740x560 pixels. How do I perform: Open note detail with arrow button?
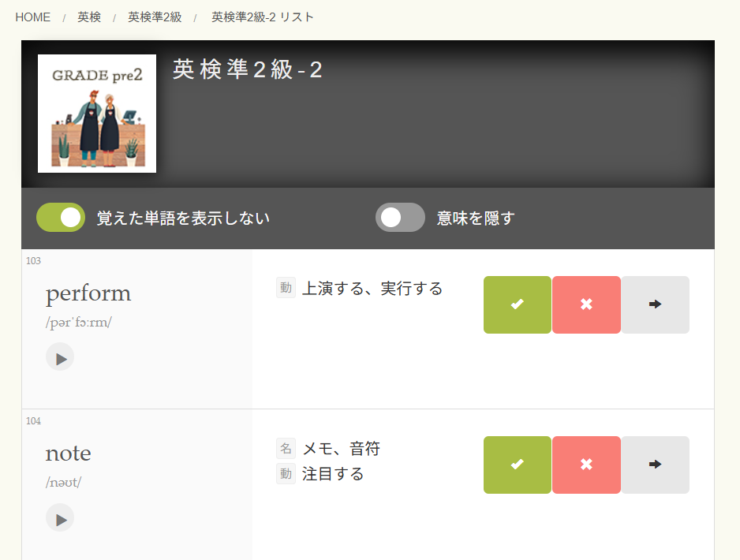pyautogui.click(x=655, y=465)
